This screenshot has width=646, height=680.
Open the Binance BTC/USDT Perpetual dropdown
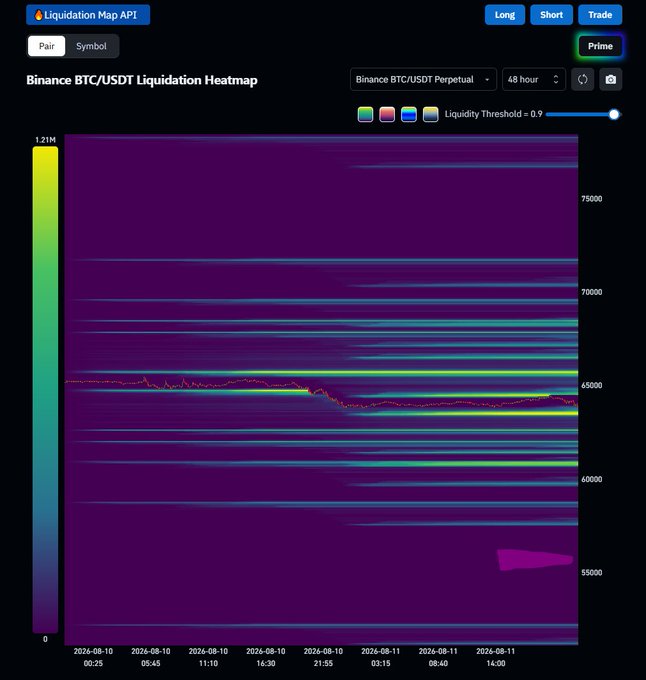[x=423, y=79]
